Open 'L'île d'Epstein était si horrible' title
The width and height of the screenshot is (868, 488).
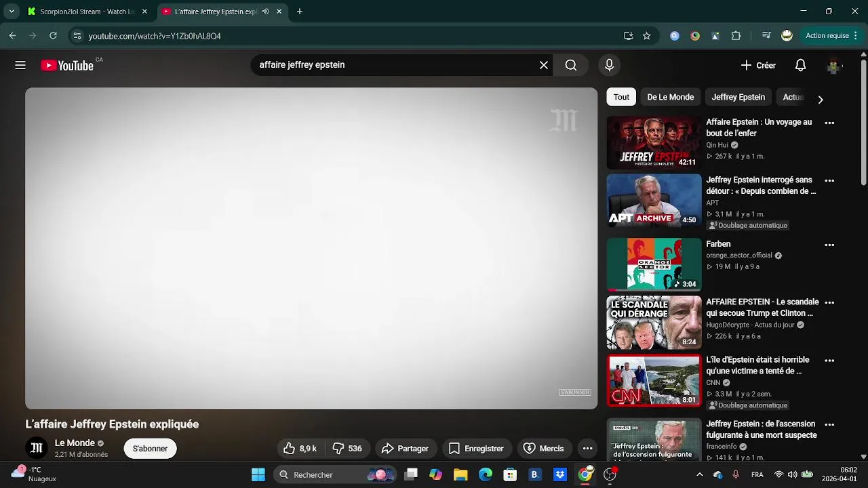tap(757, 365)
